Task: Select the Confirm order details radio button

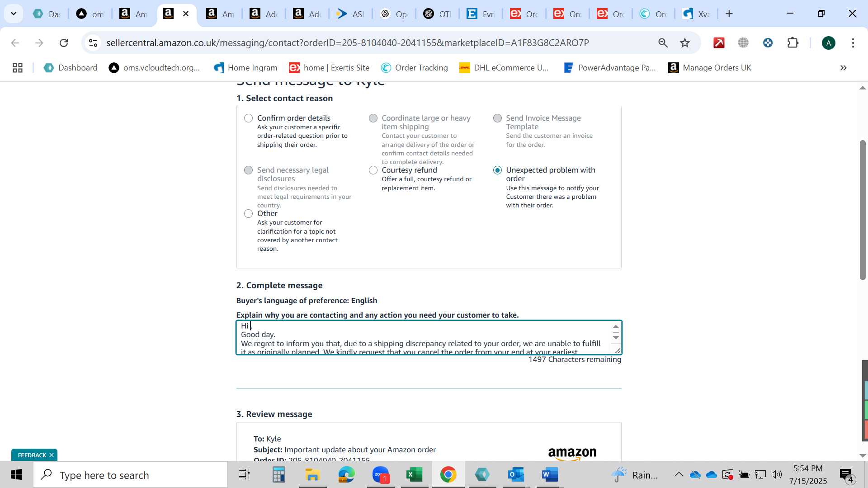Action: coord(248,118)
